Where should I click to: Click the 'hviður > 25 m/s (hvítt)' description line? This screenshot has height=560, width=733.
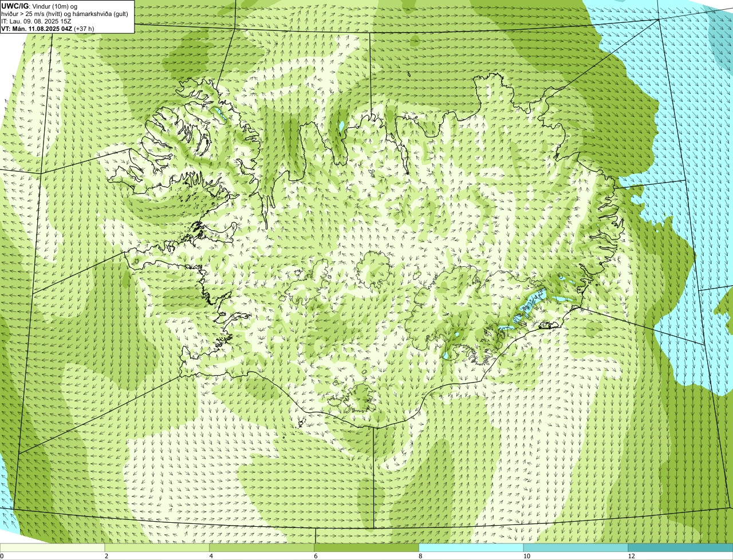[x=65, y=13]
